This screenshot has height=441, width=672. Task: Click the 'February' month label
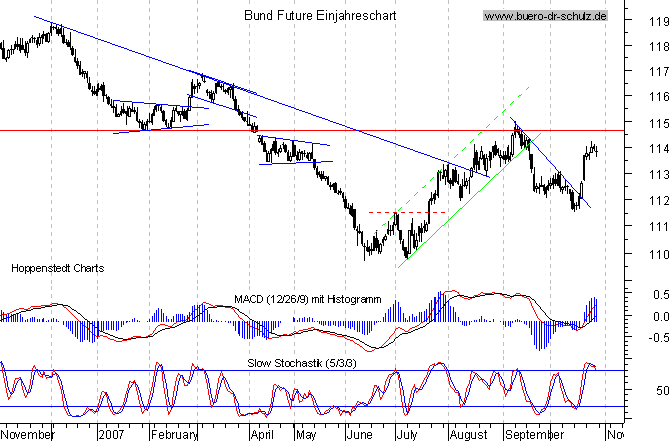(174, 435)
